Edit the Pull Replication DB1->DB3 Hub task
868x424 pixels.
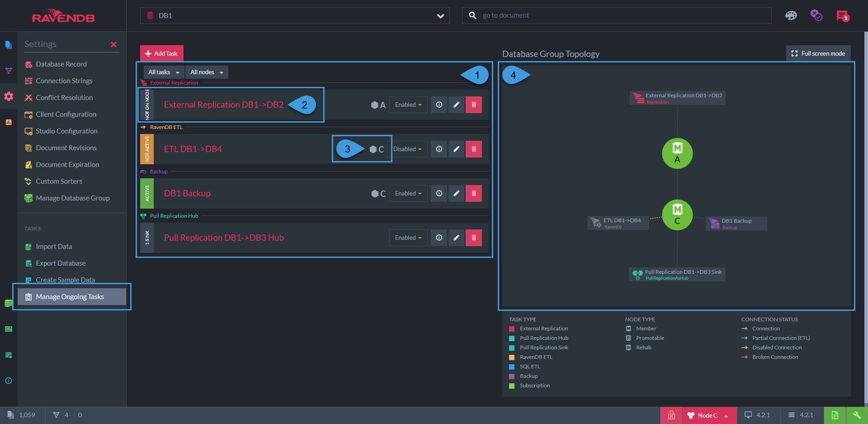(457, 238)
